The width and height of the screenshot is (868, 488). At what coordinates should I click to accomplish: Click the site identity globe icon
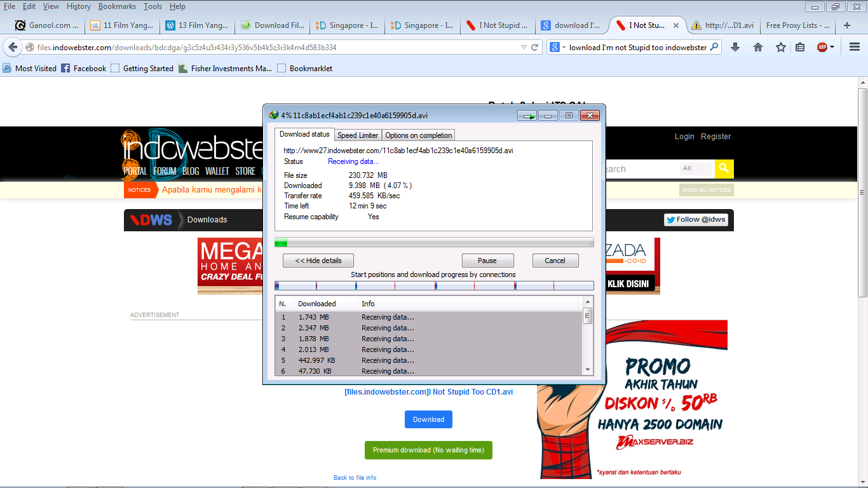[29, 47]
